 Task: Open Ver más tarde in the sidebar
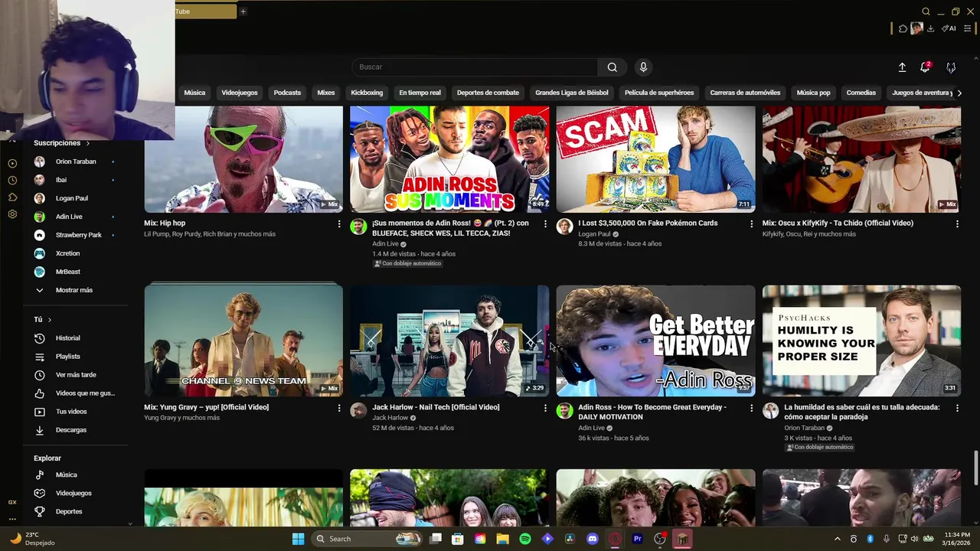coord(75,375)
